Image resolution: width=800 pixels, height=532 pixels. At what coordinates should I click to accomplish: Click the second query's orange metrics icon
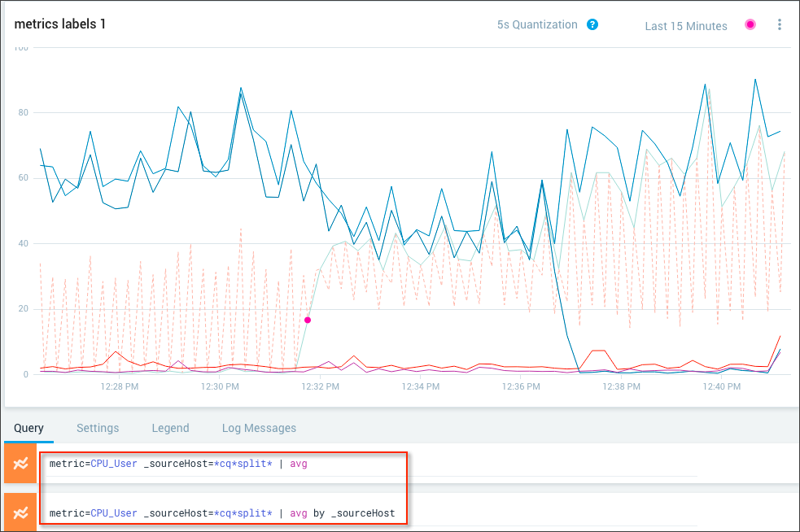click(20, 512)
